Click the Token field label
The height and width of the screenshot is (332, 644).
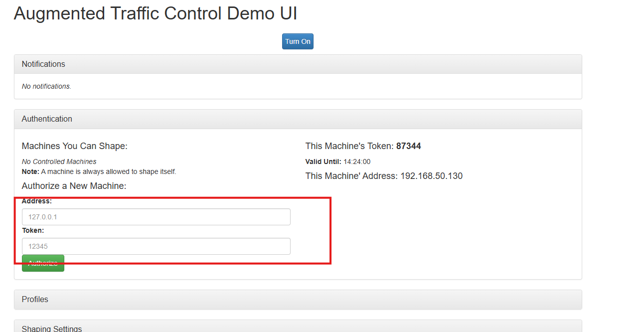click(x=33, y=231)
